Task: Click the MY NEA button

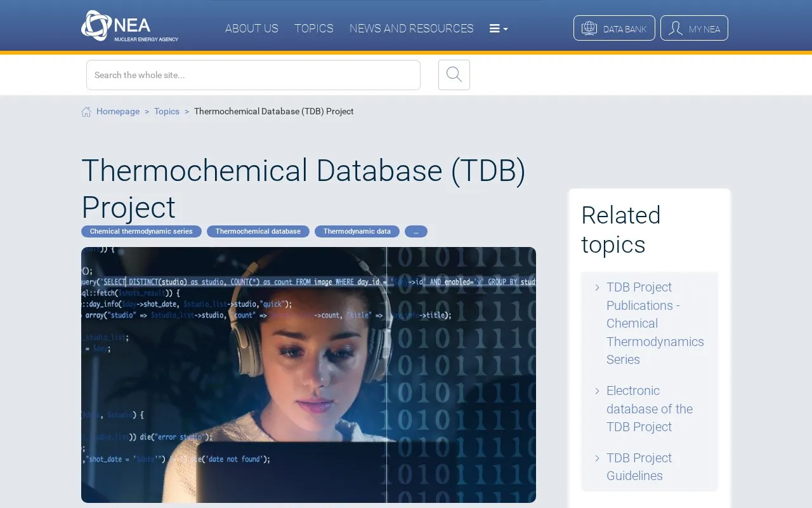Action: 694,28
